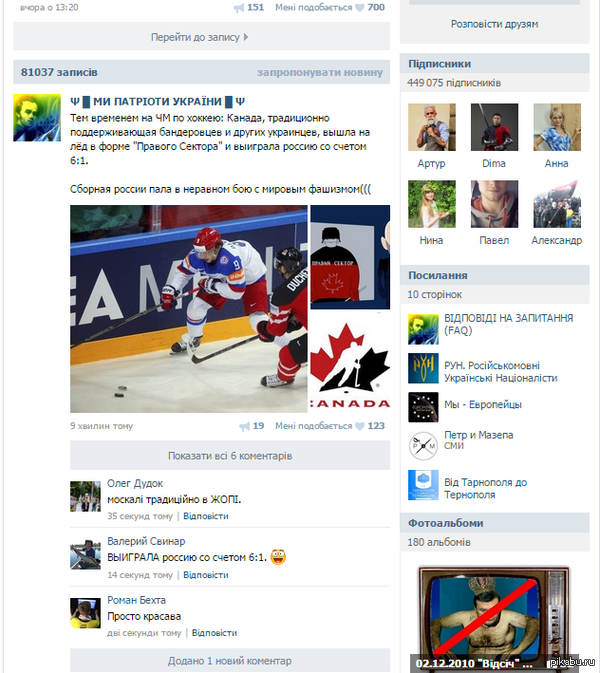Click the megaphone share icon showing 151

click(239, 8)
